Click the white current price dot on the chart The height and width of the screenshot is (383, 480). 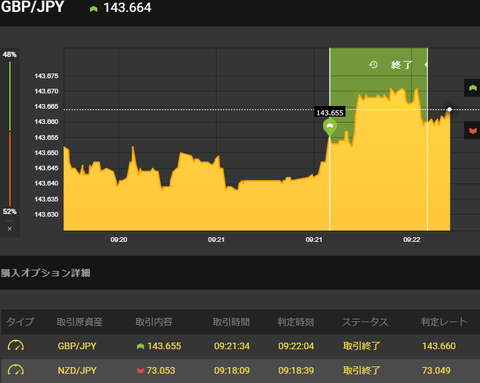(x=449, y=109)
